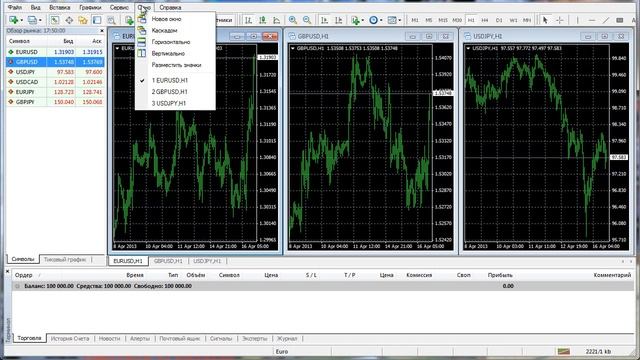Close the Обзор рынка panel
640x360 pixels.
(102, 31)
